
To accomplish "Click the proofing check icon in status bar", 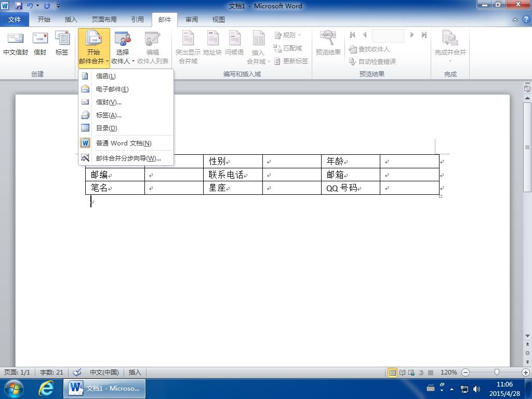I will click(x=77, y=372).
